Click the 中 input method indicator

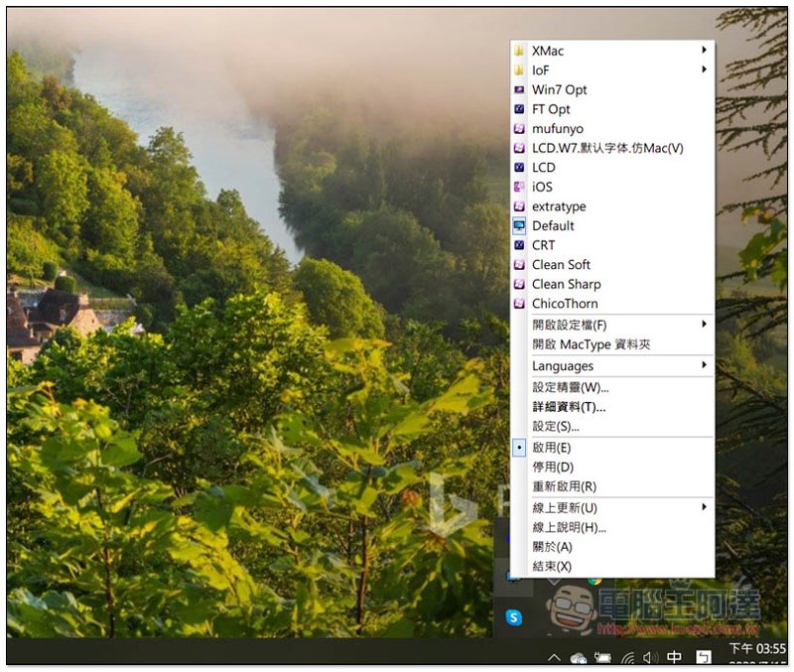pos(674,657)
